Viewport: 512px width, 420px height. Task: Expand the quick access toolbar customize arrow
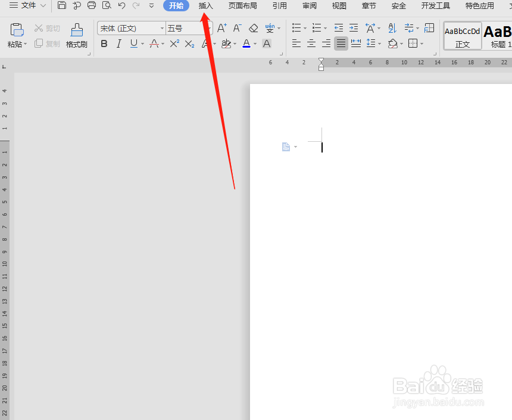coord(151,5)
